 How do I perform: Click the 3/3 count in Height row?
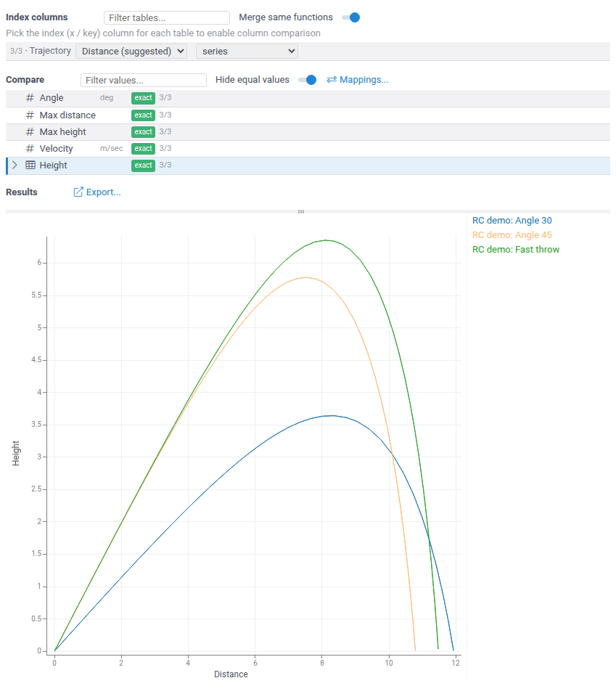(165, 165)
